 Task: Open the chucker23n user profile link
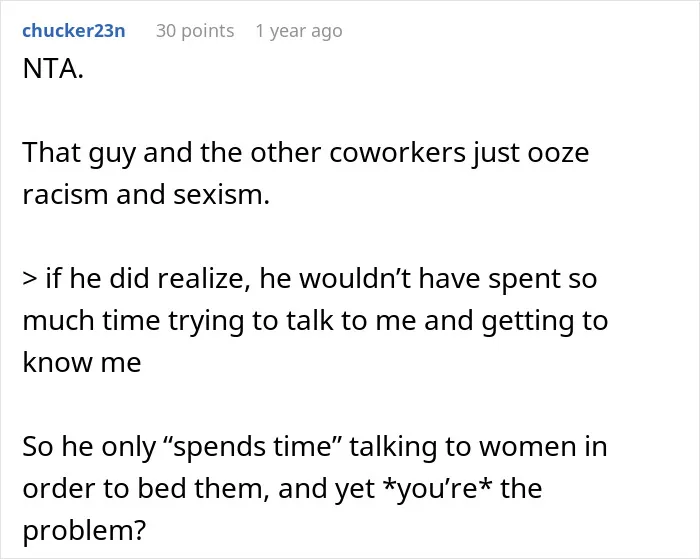(x=74, y=31)
